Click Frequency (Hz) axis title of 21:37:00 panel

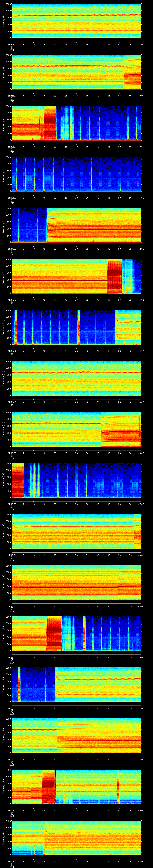click(x=3, y=21)
